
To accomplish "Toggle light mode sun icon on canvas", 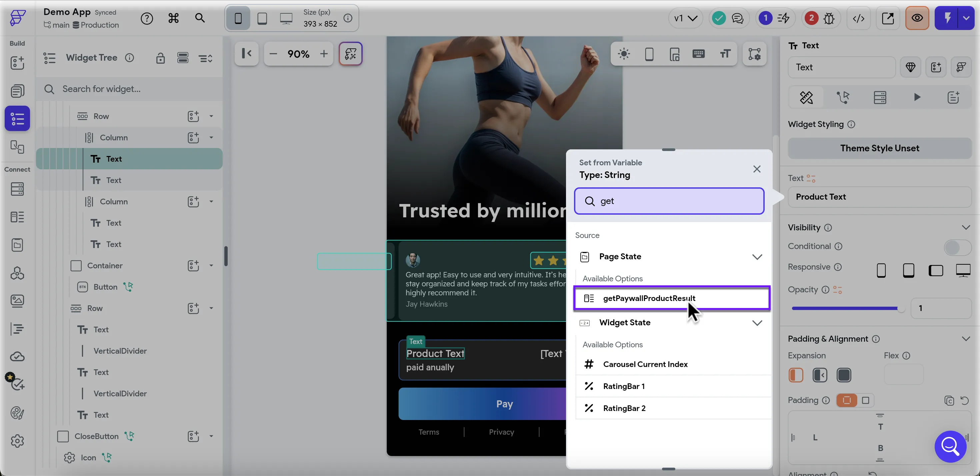I will [624, 54].
